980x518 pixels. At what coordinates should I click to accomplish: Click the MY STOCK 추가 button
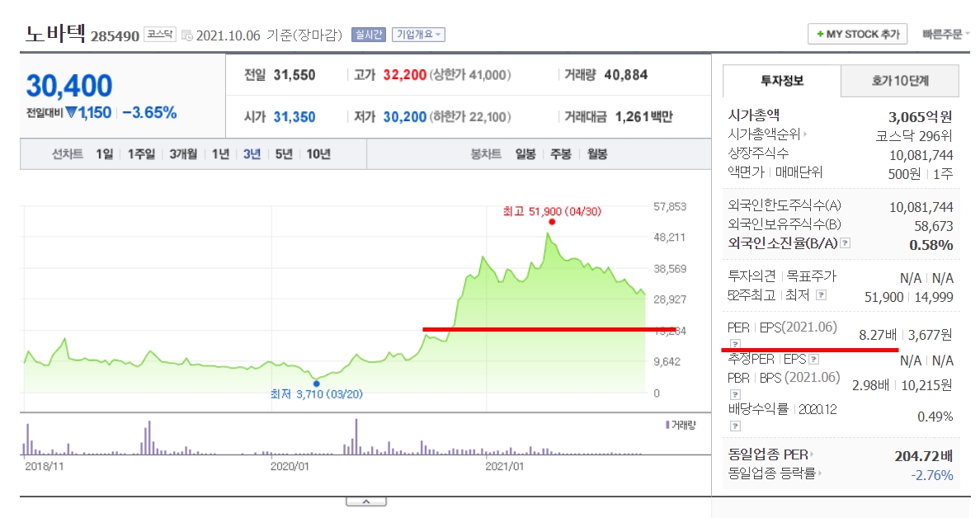(x=857, y=35)
